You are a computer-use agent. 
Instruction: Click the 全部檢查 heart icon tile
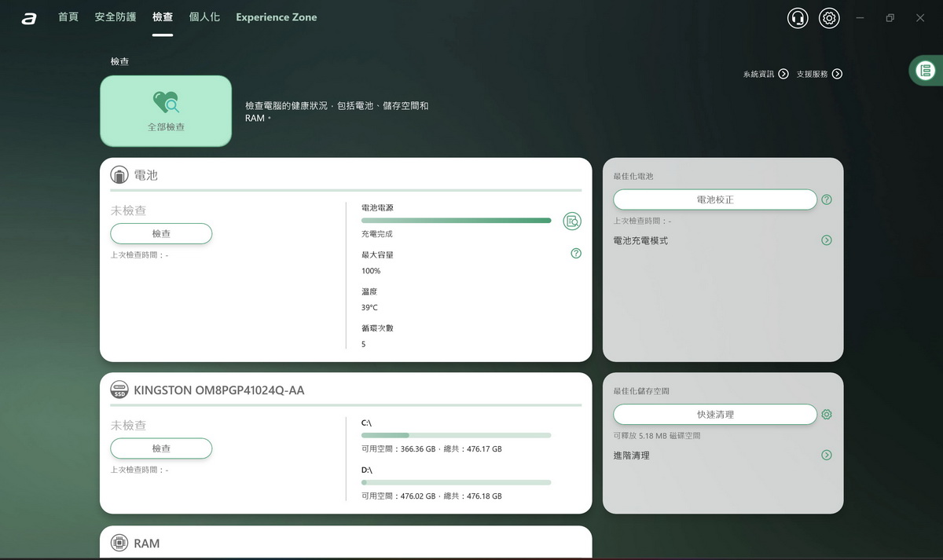(166, 111)
